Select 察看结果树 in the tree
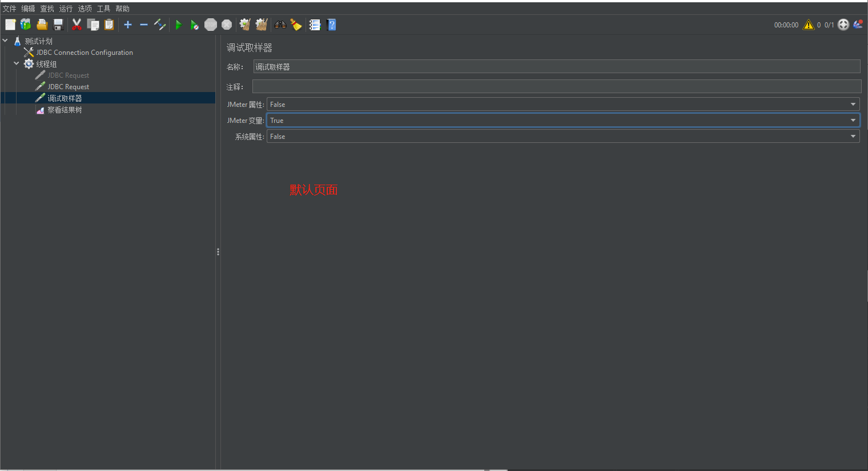The width and height of the screenshot is (868, 471). tap(65, 110)
